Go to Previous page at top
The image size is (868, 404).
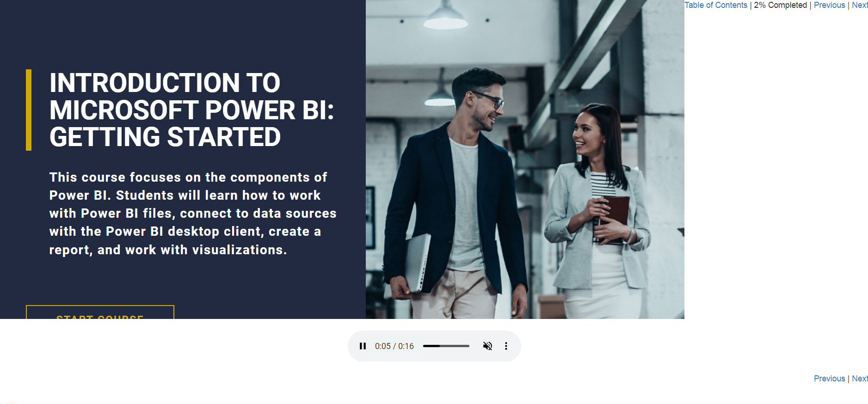pyautogui.click(x=829, y=5)
